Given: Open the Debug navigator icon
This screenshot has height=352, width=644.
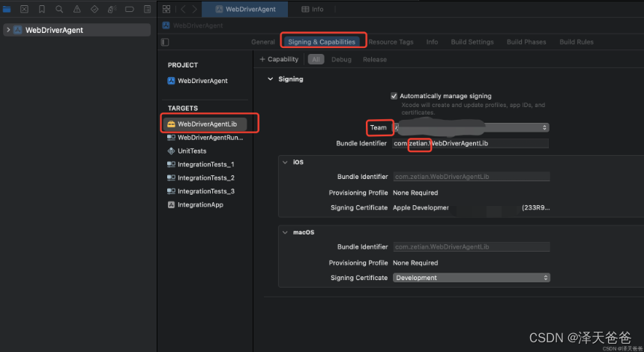Looking at the screenshot, I should coord(112,9).
